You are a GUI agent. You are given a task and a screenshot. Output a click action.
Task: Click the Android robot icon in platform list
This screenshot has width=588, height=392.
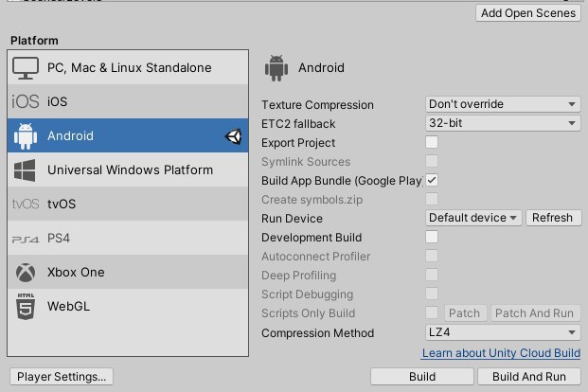click(x=26, y=135)
